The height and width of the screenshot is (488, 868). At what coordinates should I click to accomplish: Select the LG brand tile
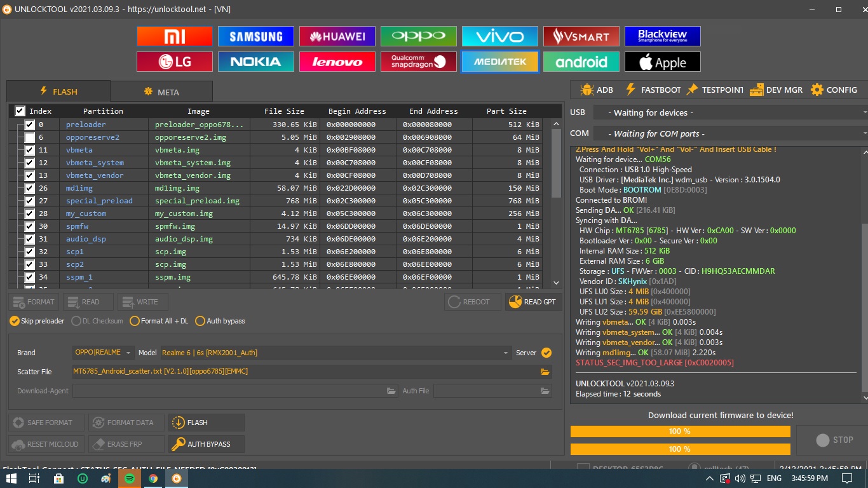pos(175,62)
